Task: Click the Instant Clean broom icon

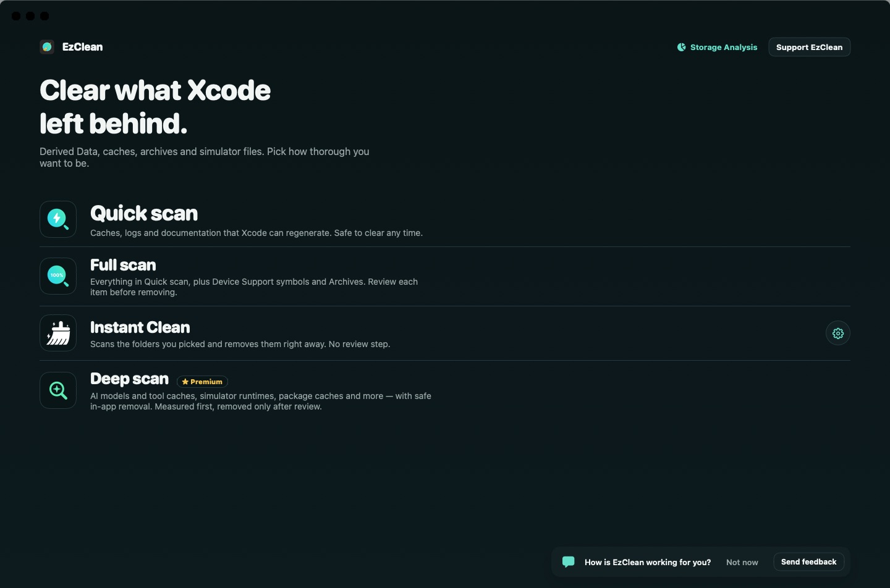Action: point(58,333)
